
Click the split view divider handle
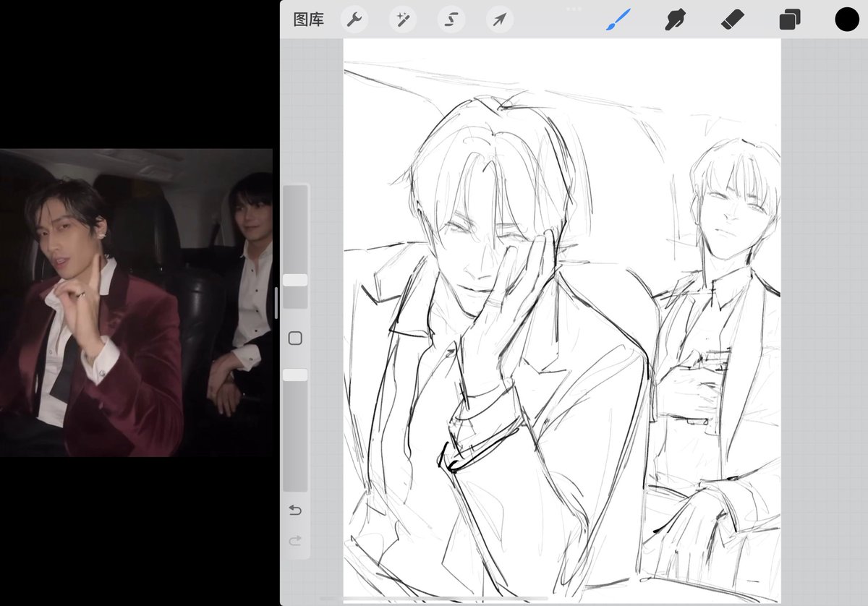coord(276,303)
